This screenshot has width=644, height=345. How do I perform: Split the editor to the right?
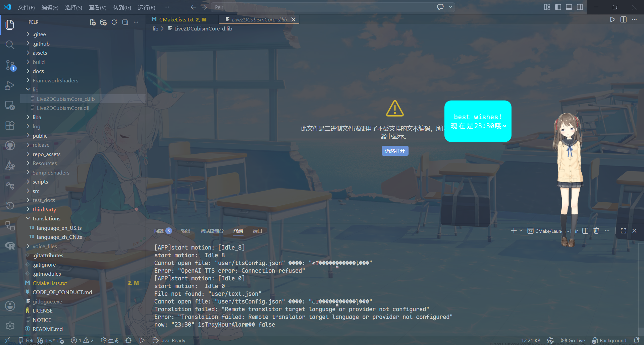624,19
